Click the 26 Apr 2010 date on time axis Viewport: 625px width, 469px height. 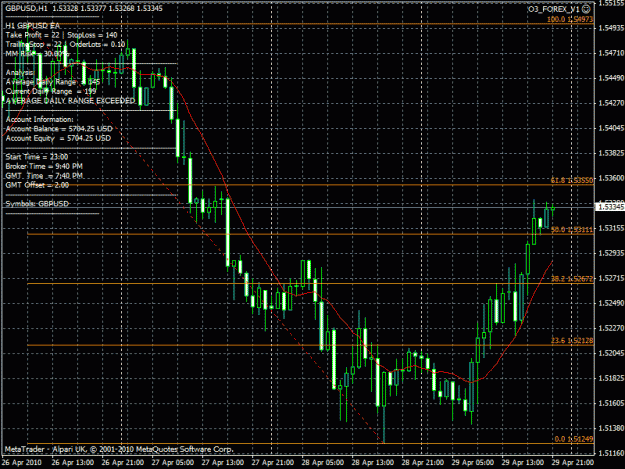coord(21,463)
